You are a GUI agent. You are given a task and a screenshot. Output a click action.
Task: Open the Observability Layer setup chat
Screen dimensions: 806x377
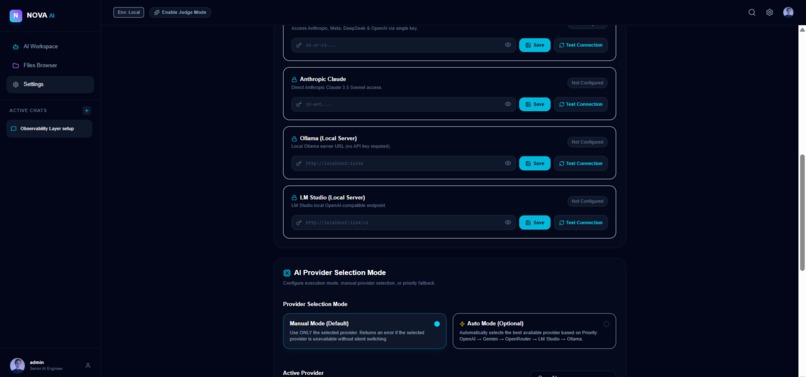click(49, 129)
